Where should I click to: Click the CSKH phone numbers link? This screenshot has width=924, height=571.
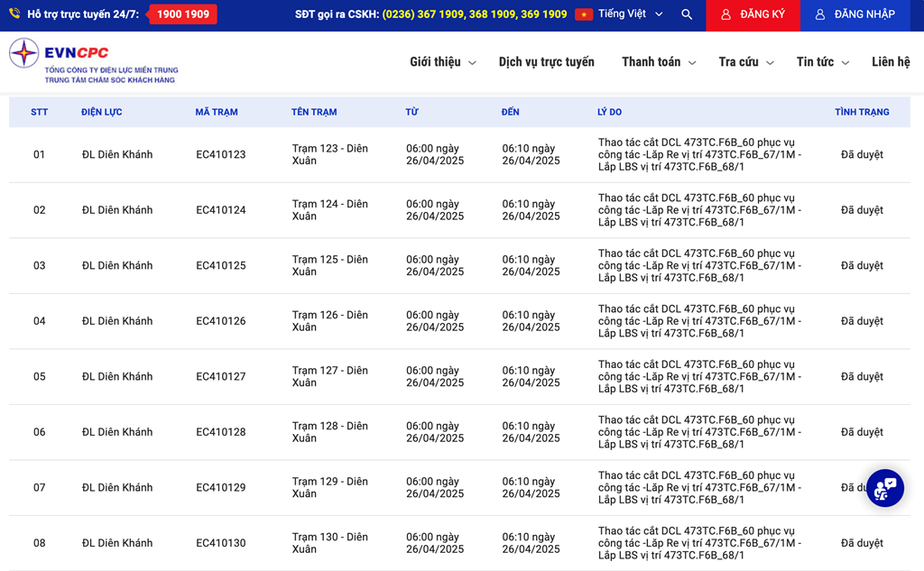click(x=475, y=14)
